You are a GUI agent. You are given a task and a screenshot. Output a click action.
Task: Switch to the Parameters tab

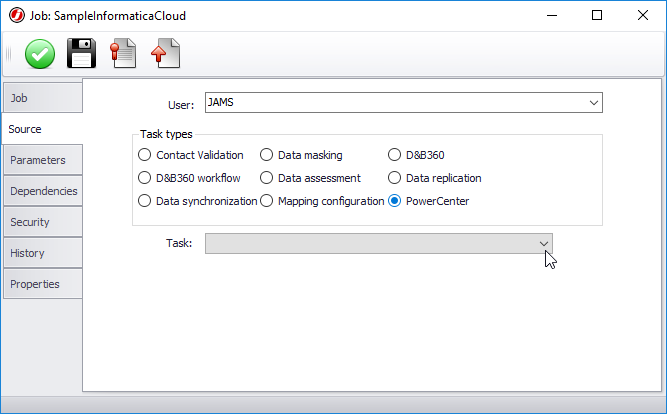(43, 160)
